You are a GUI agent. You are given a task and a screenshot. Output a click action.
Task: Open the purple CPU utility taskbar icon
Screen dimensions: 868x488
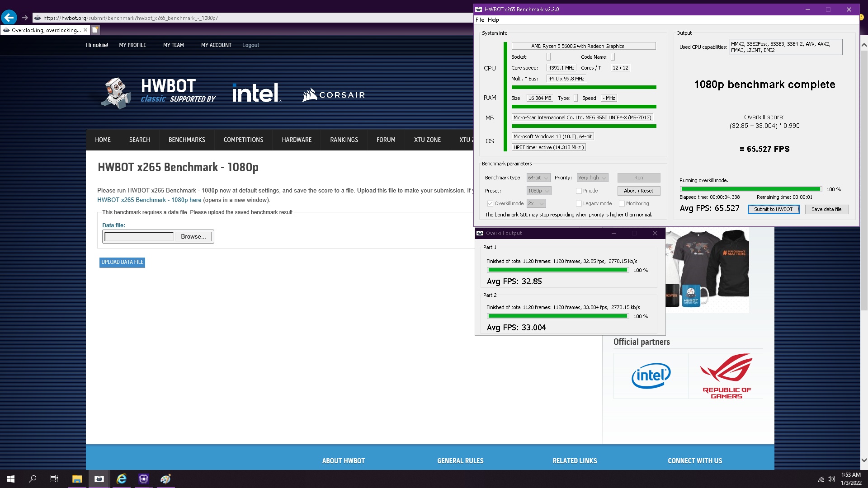(143, 479)
